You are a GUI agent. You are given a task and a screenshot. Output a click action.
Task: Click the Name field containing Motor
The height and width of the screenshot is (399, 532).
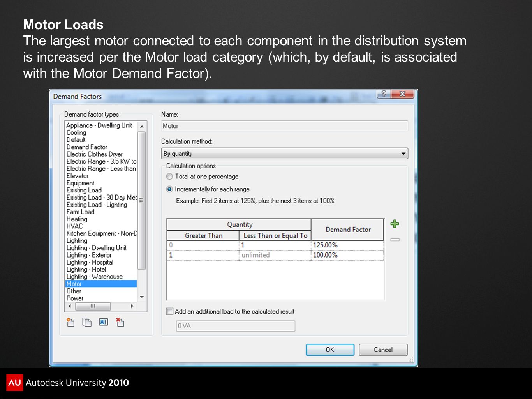[285, 126]
